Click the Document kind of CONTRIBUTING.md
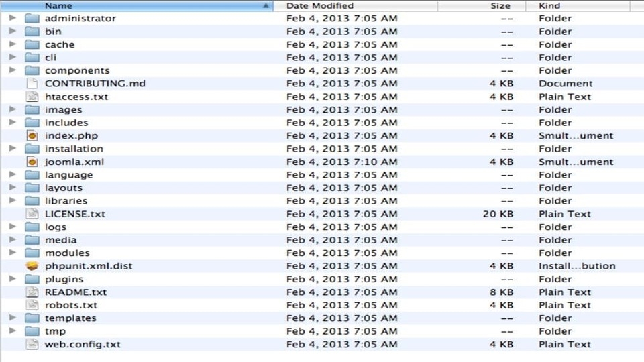Image resolution: width=644 pixels, height=362 pixels. [x=566, y=84]
